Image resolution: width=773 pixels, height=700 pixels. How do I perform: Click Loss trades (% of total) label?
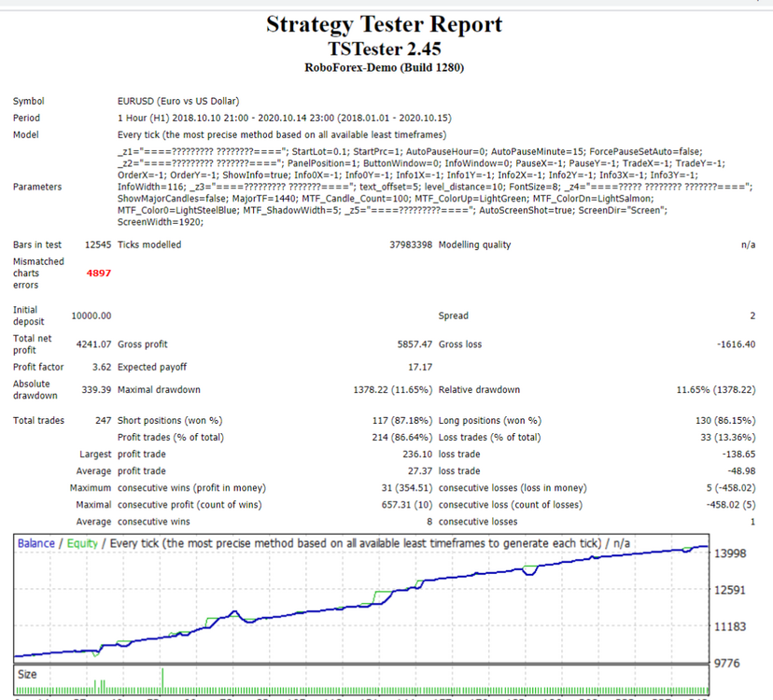(x=489, y=437)
